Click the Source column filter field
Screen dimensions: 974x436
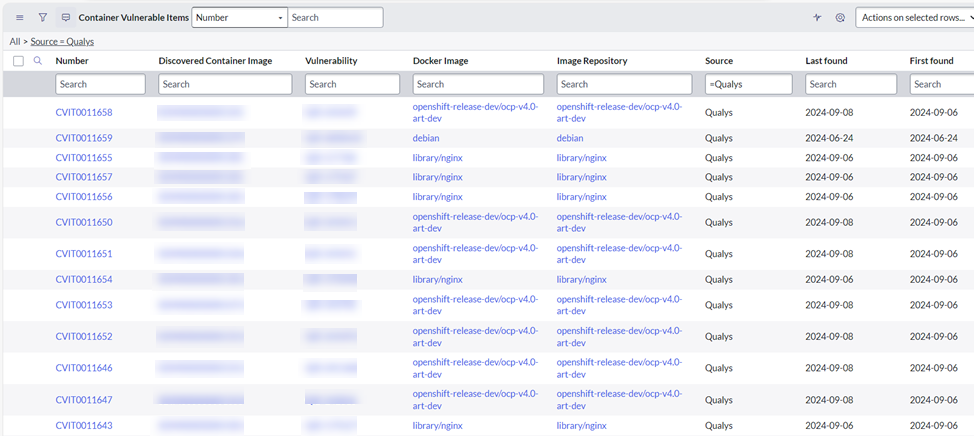(748, 84)
